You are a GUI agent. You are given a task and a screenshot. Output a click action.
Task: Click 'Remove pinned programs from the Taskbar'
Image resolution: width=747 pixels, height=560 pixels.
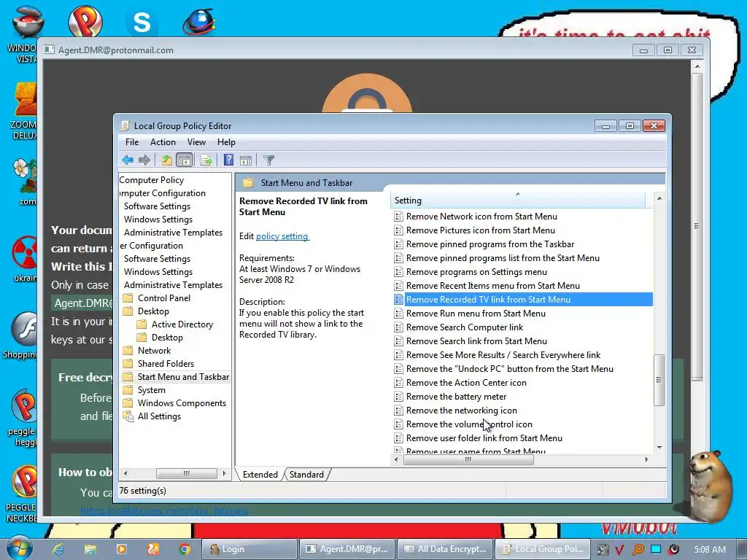[489, 244]
